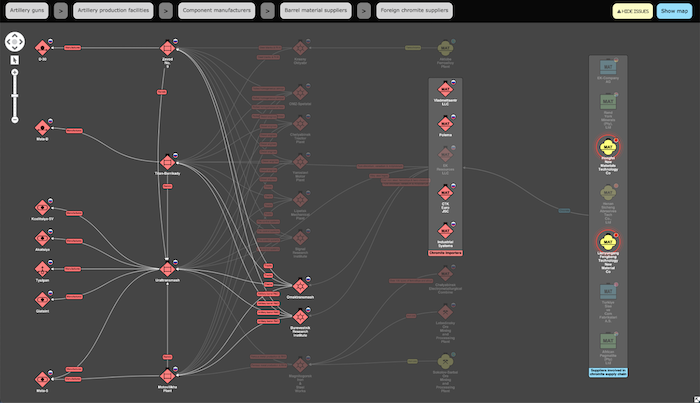Screen dimensions: 700x403
Task: Click the CTK Euro JSC node
Action: 445,193
